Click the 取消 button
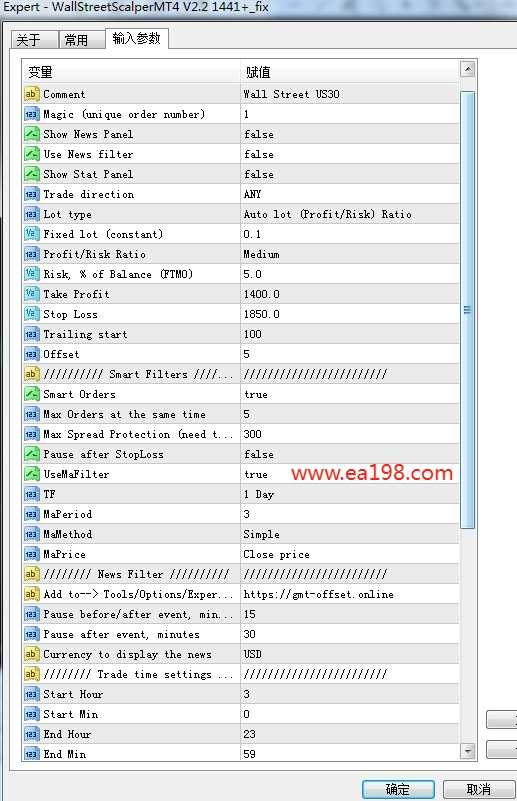The width and height of the screenshot is (517, 801). 479,789
